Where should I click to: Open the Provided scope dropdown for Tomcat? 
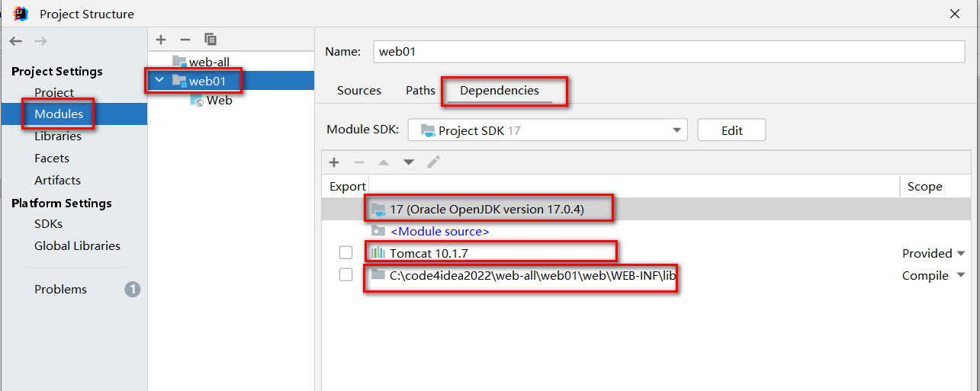[960, 254]
